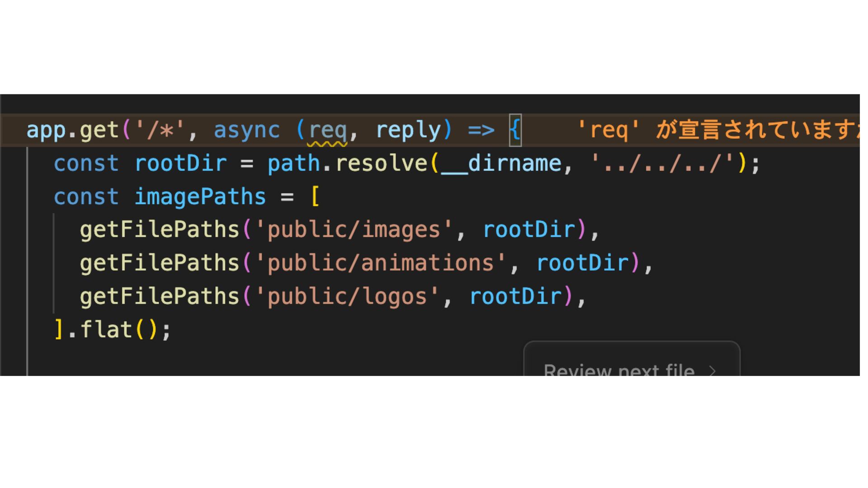
Task: Click getFilePaths on the animations line
Action: 159,263
